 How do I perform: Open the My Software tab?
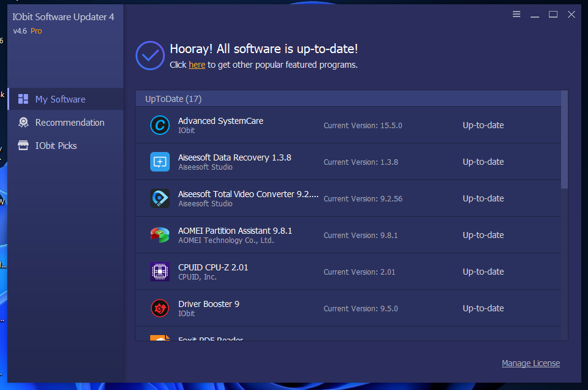(60, 99)
